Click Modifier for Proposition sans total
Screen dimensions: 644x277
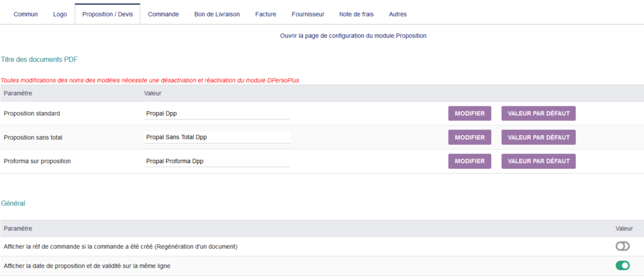469,137
